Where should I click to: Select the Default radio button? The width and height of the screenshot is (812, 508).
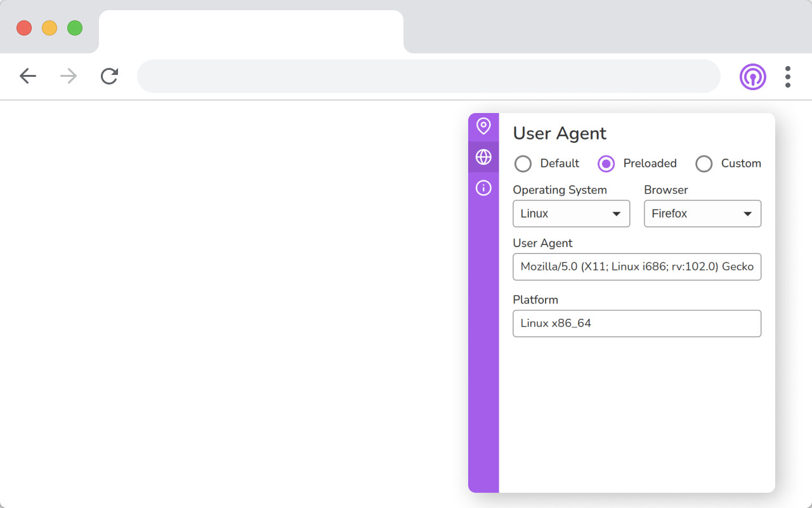(x=523, y=164)
